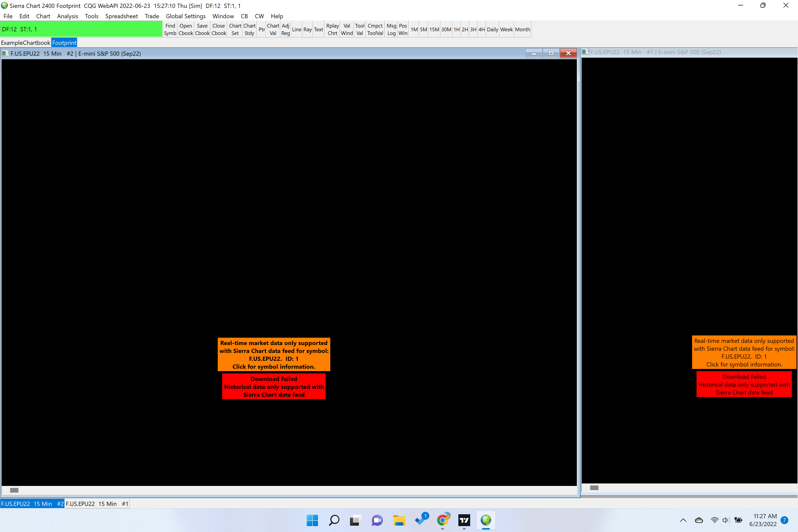This screenshot has width=798, height=532.
Task: Click Close Cbook toolbar button
Action: (x=218, y=29)
